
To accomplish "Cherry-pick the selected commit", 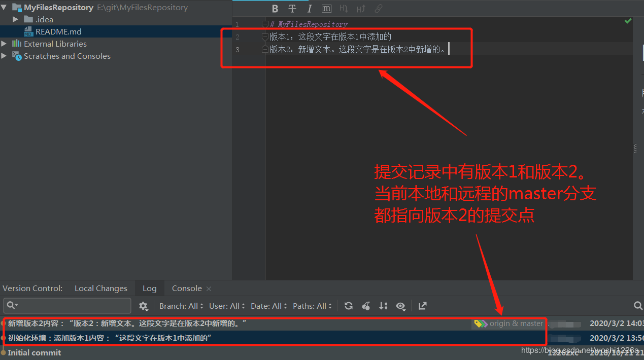I will point(366,306).
